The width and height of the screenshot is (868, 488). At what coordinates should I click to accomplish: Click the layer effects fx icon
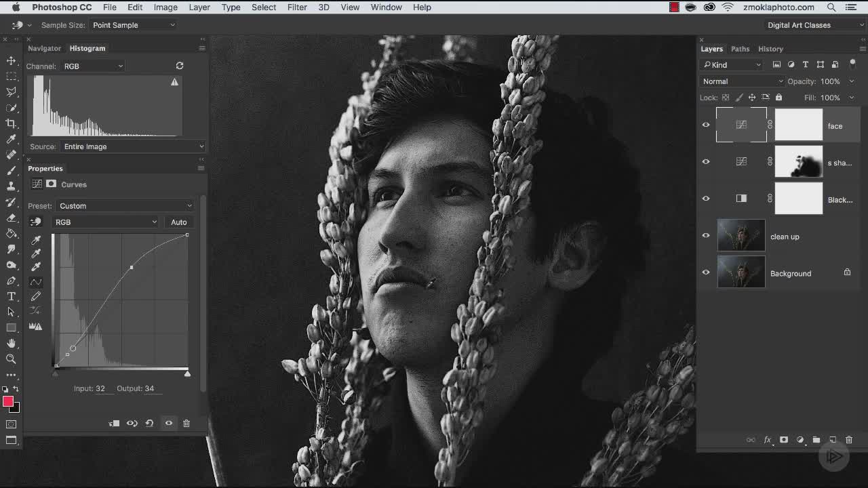(x=768, y=440)
